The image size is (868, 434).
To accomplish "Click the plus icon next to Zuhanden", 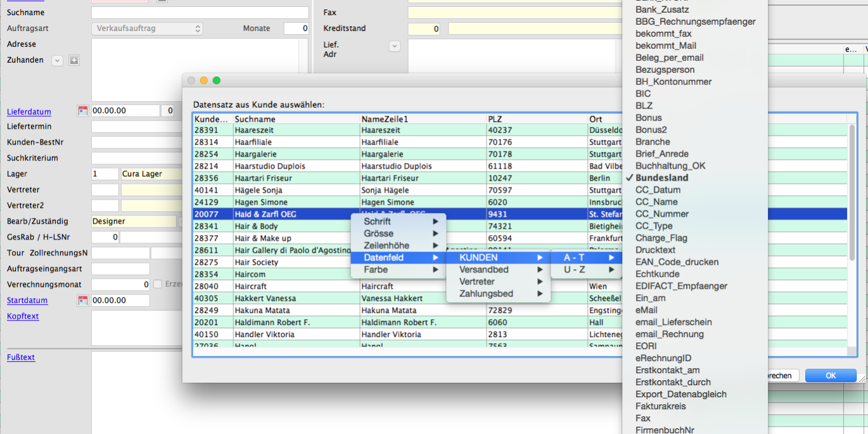I will 74,60.
